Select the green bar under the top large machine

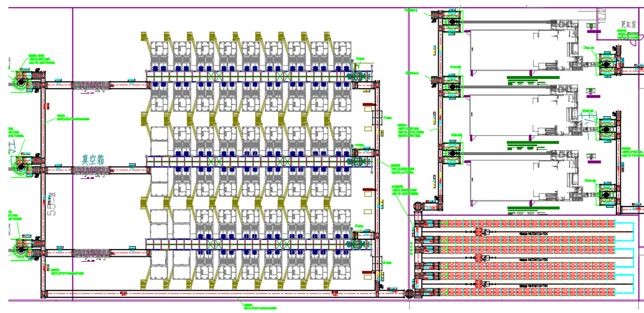point(533,77)
